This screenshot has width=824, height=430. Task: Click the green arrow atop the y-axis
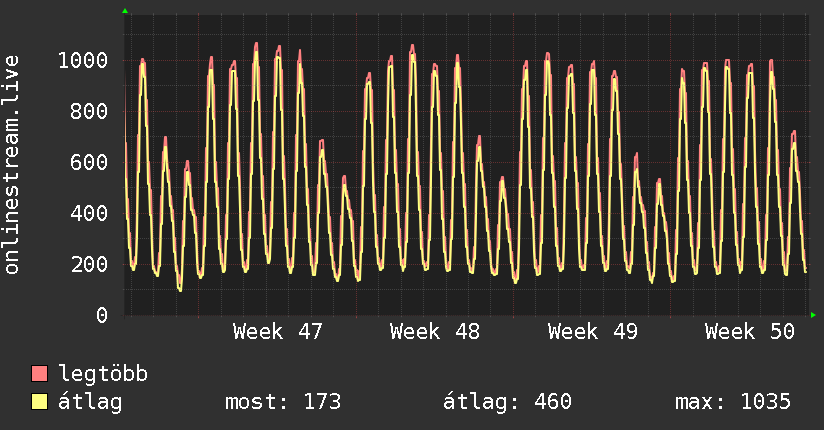click(x=125, y=11)
